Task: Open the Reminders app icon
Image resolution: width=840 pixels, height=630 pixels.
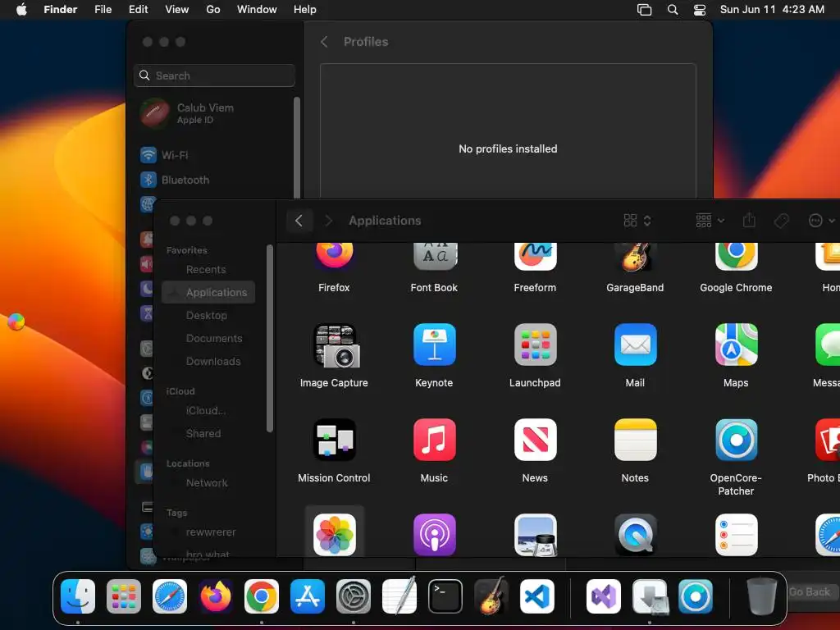Action: 736,535
